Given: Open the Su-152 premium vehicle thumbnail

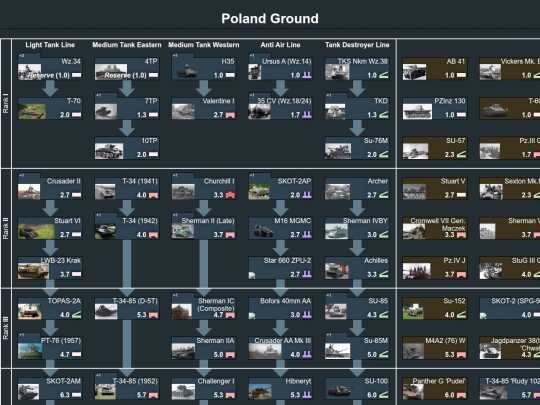Looking at the screenshot, I should point(413,311).
